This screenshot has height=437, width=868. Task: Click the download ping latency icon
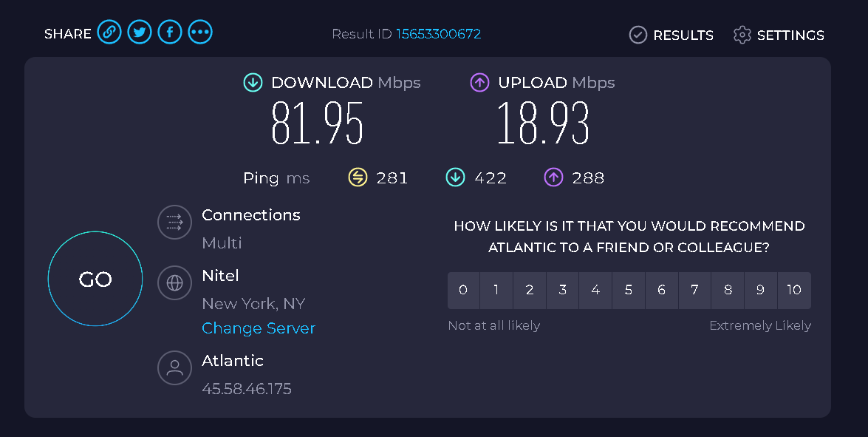(455, 177)
